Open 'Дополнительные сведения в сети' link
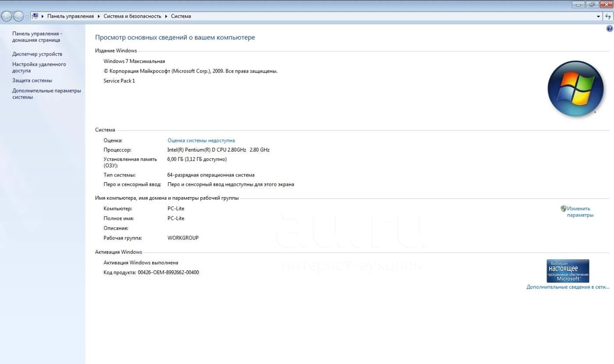 click(x=568, y=287)
